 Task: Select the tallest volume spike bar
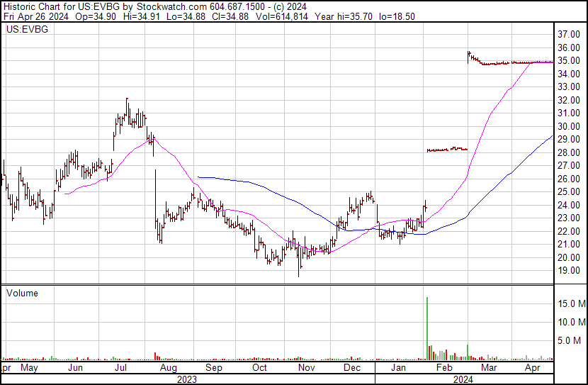[x=427, y=326]
